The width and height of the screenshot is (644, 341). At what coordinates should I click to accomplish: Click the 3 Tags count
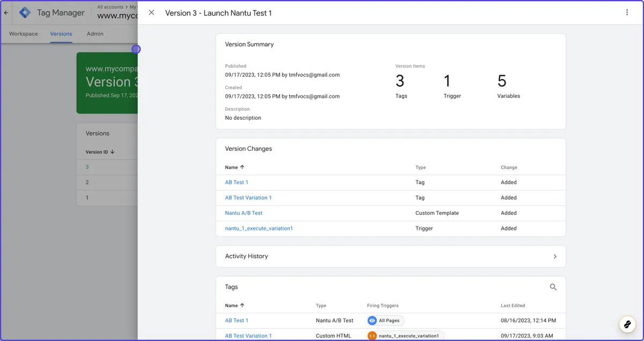point(401,86)
